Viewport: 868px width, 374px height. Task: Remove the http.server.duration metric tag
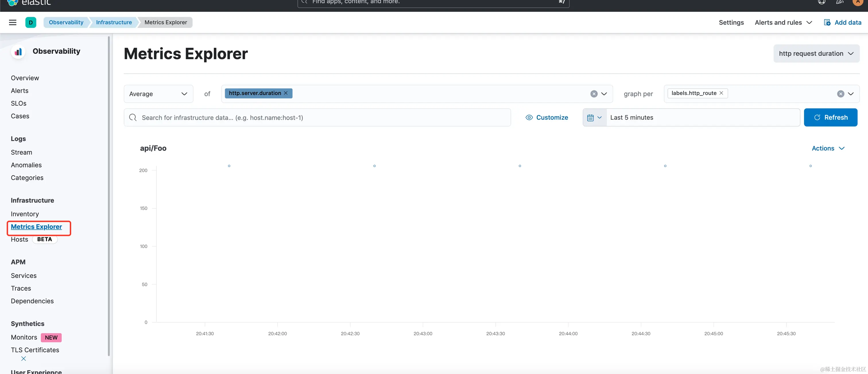[286, 93]
